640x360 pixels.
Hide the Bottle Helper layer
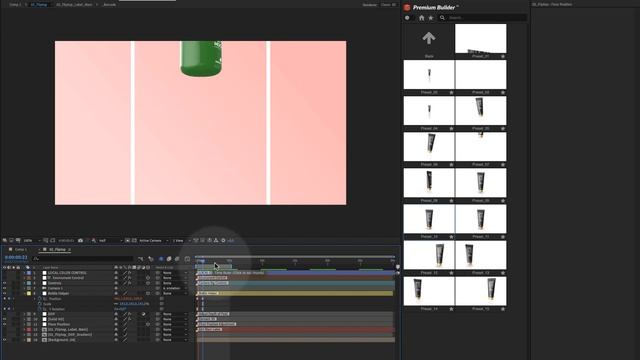pyautogui.click(x=4, y=293)
